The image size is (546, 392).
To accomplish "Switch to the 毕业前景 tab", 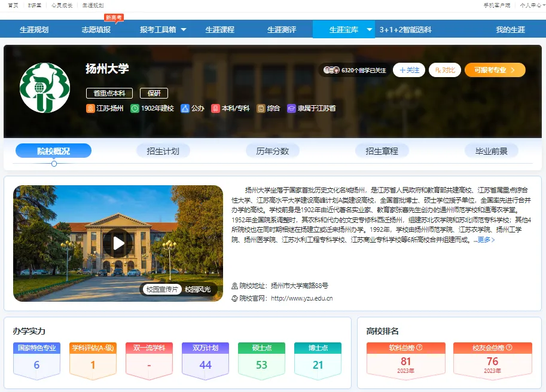I will click(x=492, y=151).
